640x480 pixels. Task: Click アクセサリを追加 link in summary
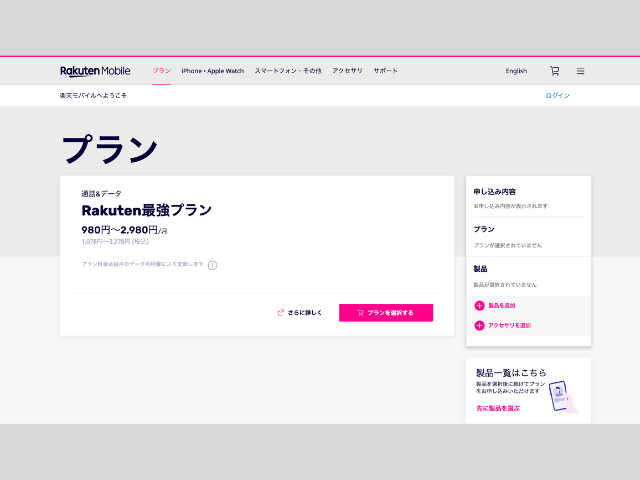(x=509, y=325)
